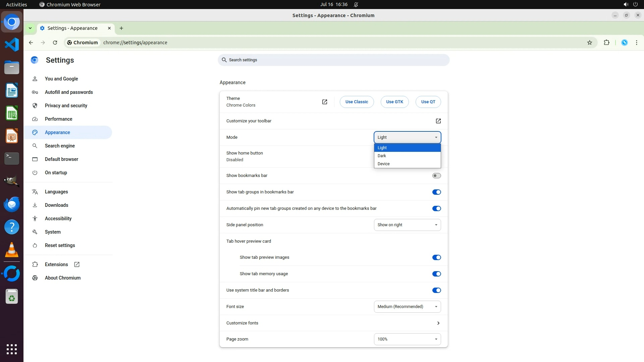The height and width of the screenshot is (362, 644).
Task: Focus the Search settings field
Action: tap(333, 60)
